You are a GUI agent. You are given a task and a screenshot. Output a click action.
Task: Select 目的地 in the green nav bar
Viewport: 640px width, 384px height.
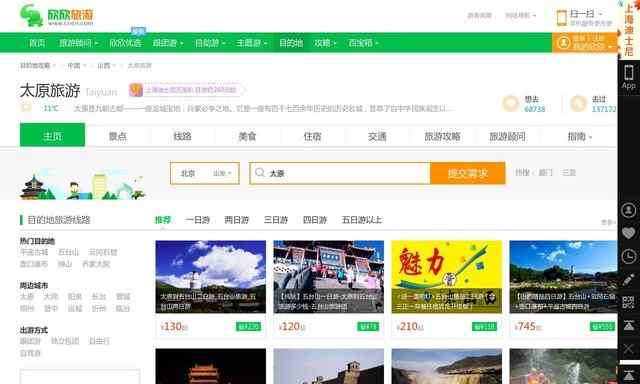(291, 43)
